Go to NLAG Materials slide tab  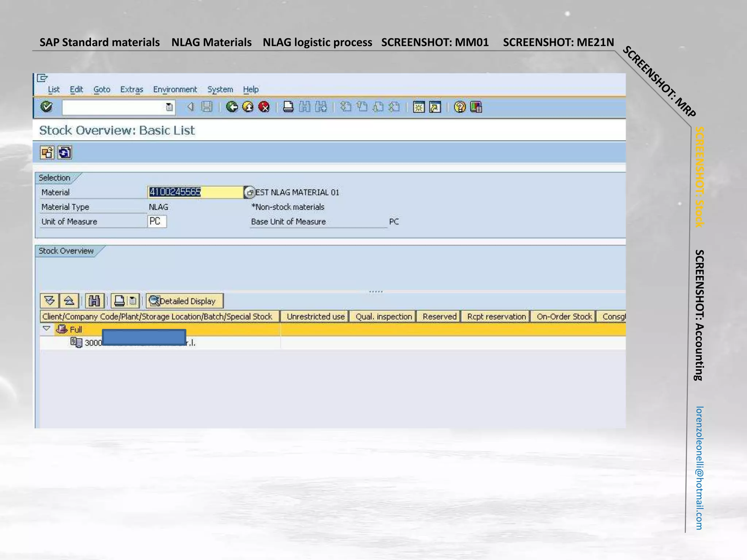[212, 42]
